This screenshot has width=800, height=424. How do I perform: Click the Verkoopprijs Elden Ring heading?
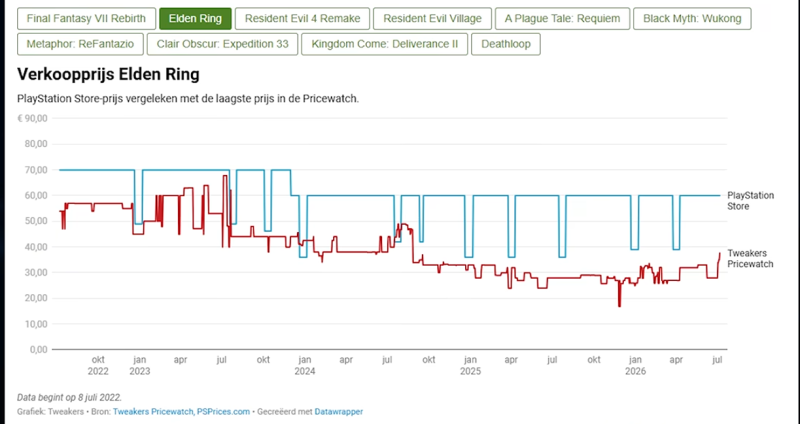coord(108,74)
